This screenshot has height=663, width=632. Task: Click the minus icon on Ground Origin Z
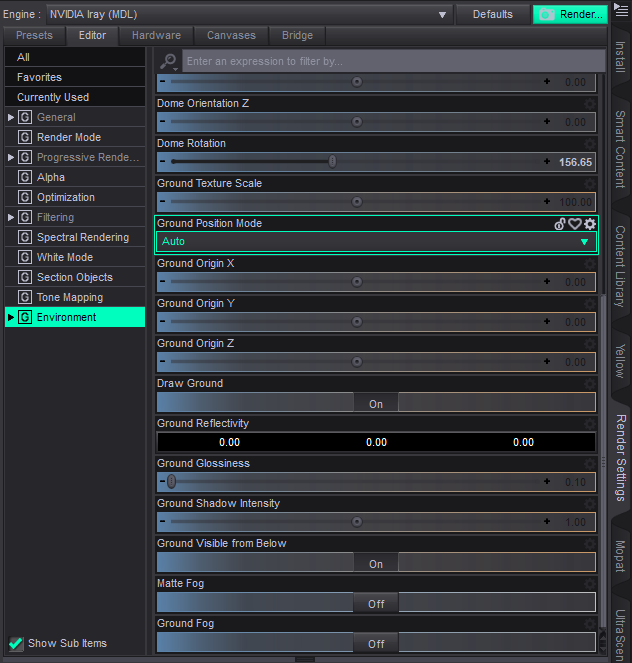click(163, 362)
